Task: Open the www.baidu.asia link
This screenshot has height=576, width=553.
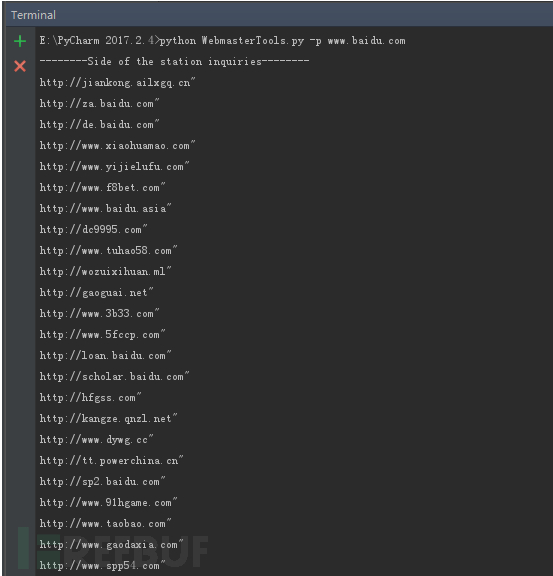Action: coord(105,209)
